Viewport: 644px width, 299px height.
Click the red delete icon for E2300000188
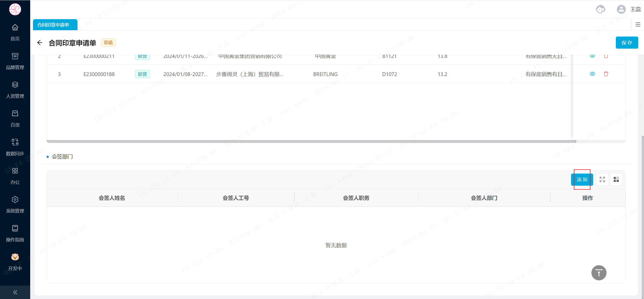(606, 74)
